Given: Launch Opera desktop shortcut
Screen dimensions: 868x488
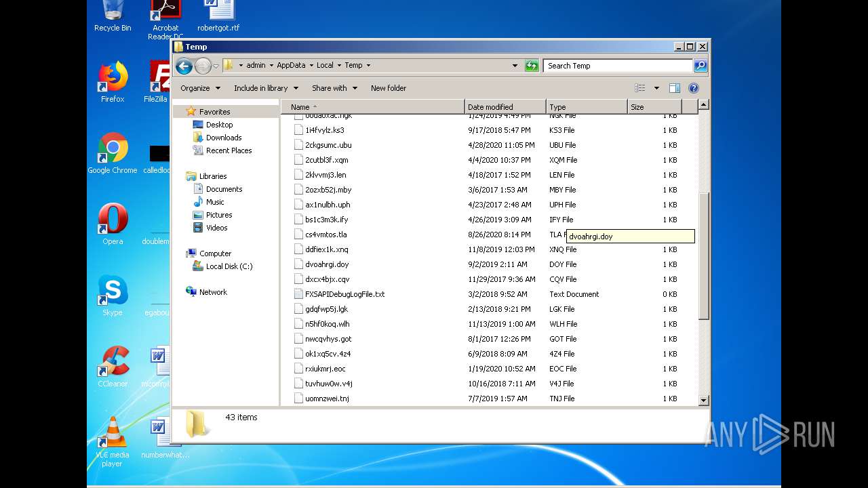Looking at the screenshot, I should click(113, 224).
